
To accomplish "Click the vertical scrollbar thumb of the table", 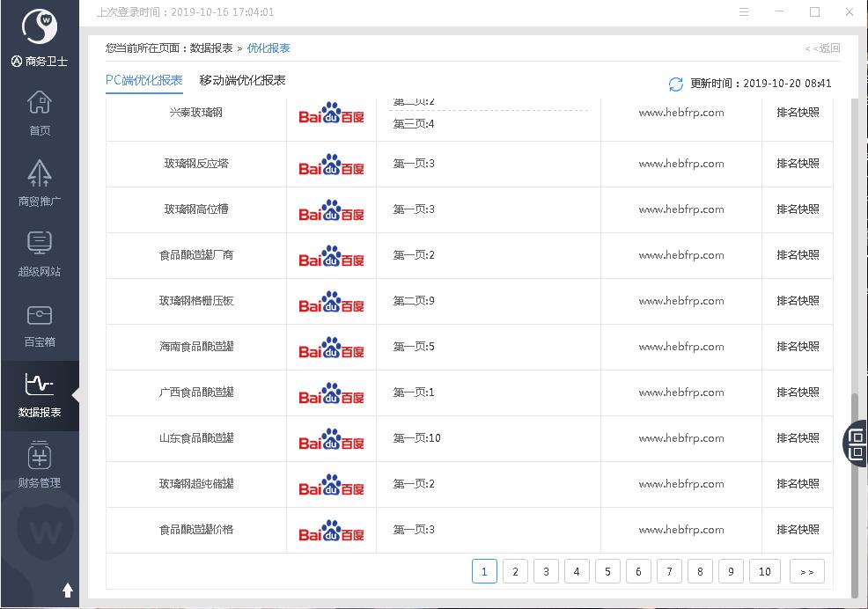I will tap(853, 493).
